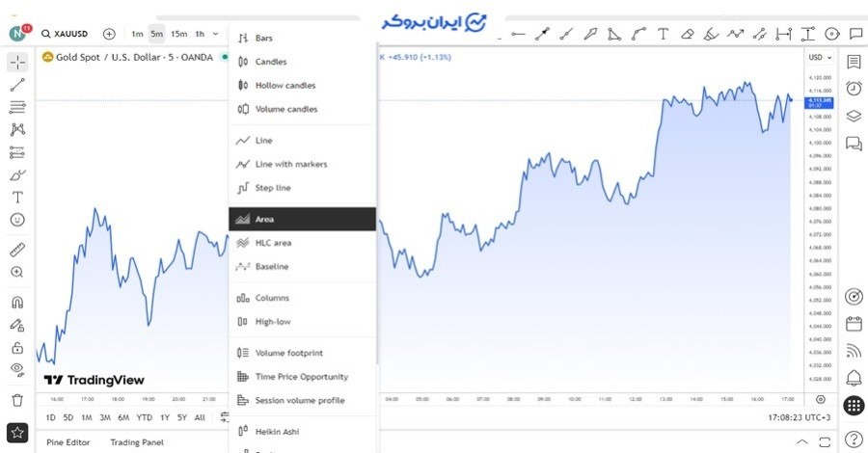Open the USD currency dropdown
The height and width of the screenshot is (453, 868).
pyautogui.click(x=819, y=57)
